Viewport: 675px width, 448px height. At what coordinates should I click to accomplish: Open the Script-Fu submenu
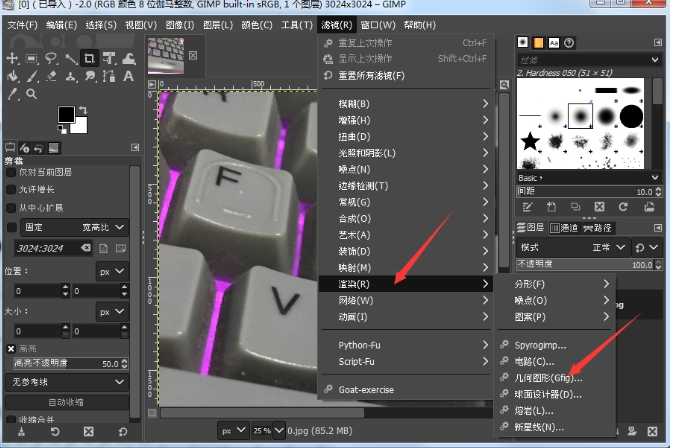[406, 361]
